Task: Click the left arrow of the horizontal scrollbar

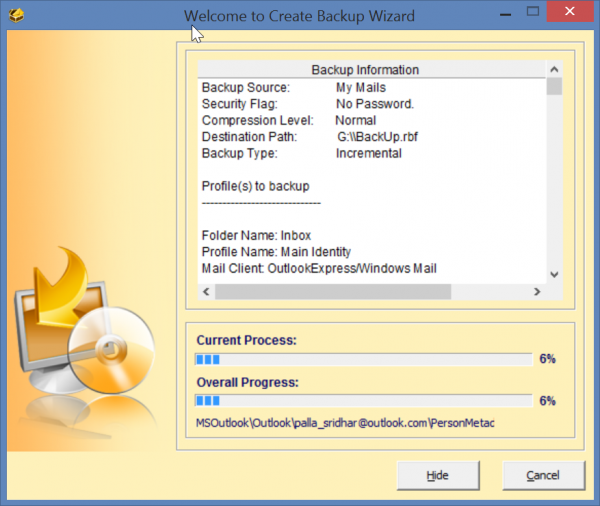Action: click(207, 292)
